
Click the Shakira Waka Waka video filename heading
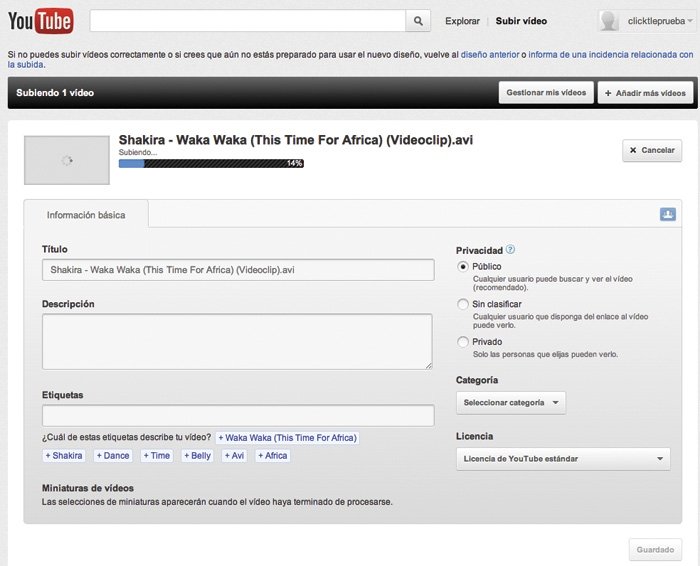[296, 140]
